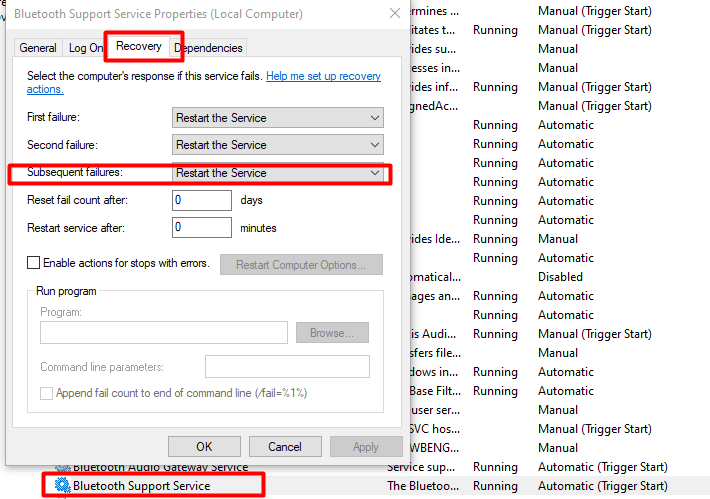The image size is (710, 499).
Task: Follow the Help me set up recovery actions link
Action: (x=323, y=76)
